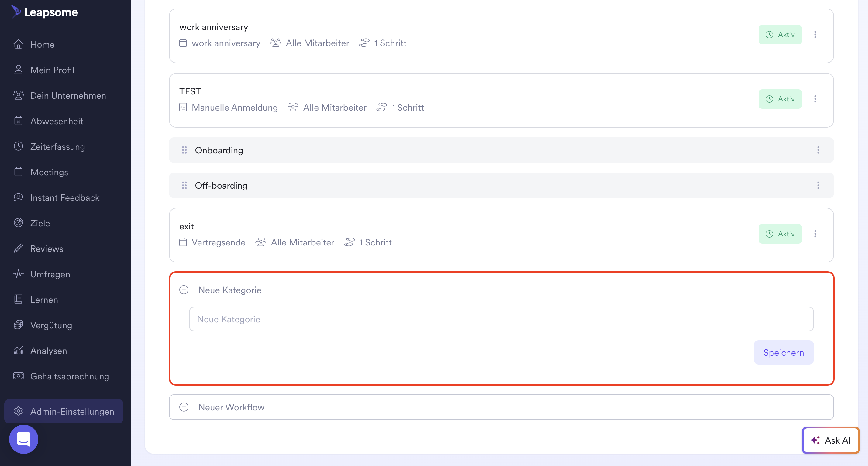Click the plus icon beside Neue Kategorie

click(184, 290)
